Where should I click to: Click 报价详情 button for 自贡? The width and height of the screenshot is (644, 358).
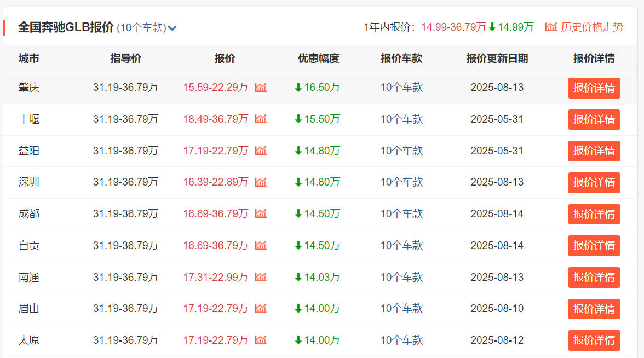pyautogui.click(x=594, y=245)
